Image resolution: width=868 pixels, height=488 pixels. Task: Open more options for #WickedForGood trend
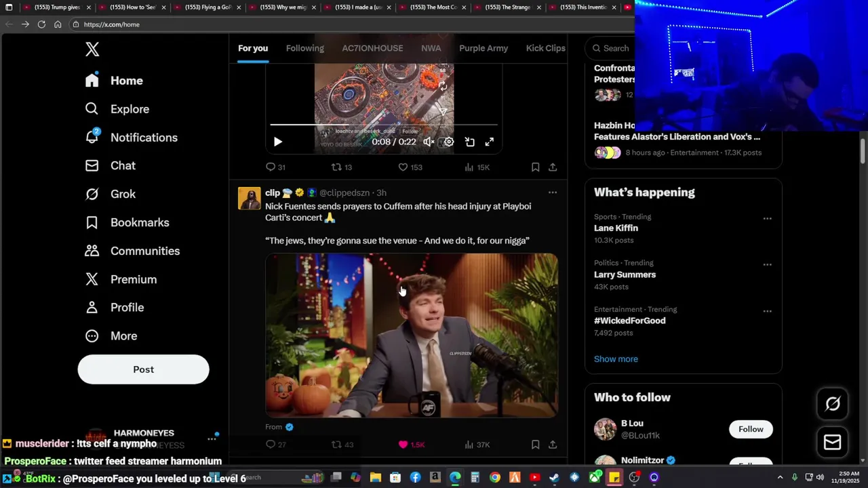tap(767, 310)
